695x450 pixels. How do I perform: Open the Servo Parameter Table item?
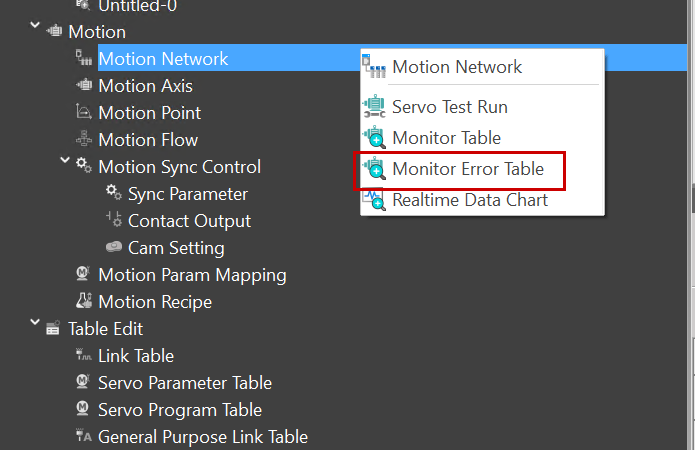point(184,383)
